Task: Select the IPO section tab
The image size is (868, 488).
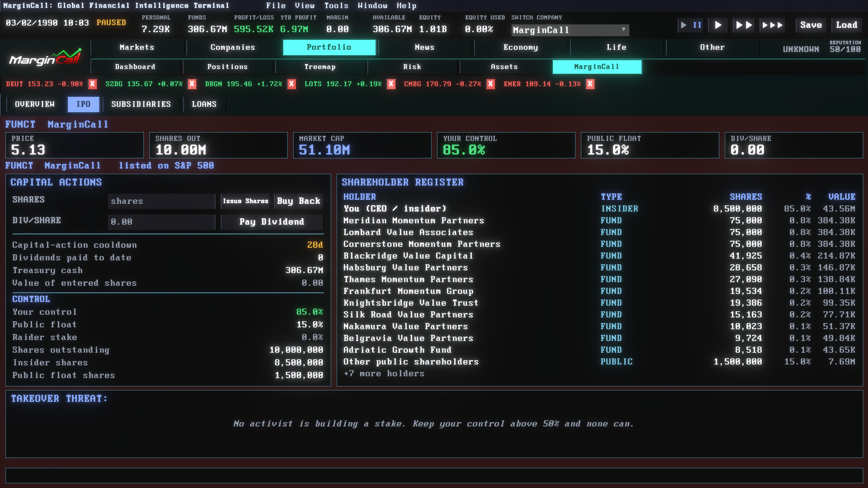Action: point(83,104)
